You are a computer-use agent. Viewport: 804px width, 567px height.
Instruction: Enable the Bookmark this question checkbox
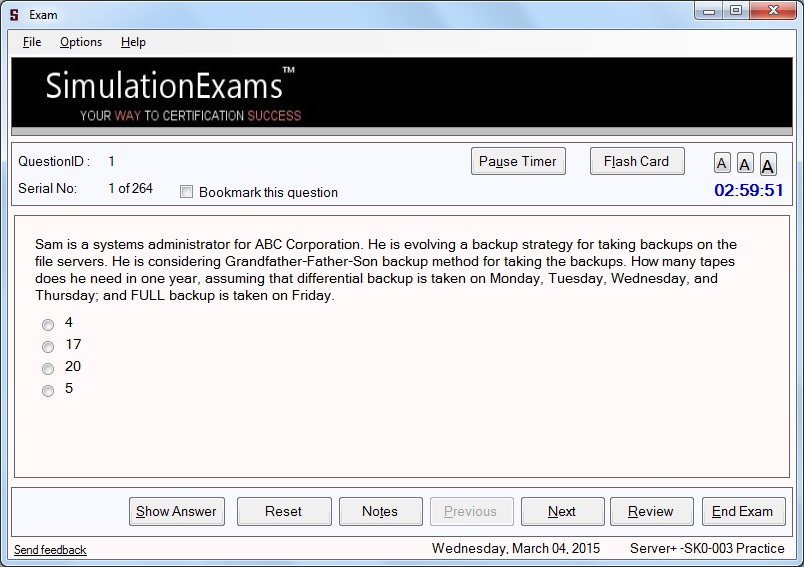click(186, 192)
